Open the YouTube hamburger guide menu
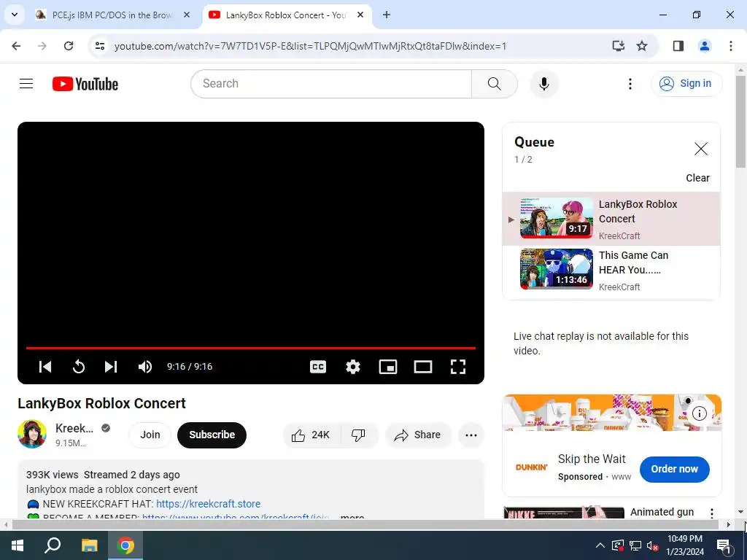The width and height of the screenshot is (747, 560). 26,84
